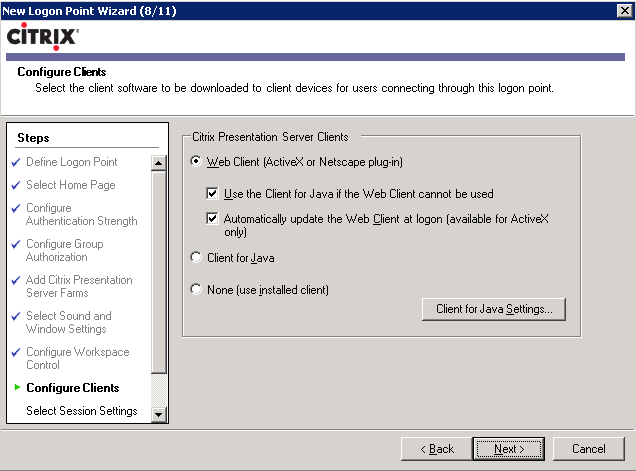
Task: Click checkmark beside Select Sound and Window Settings
Action: (x=16, y=316)
